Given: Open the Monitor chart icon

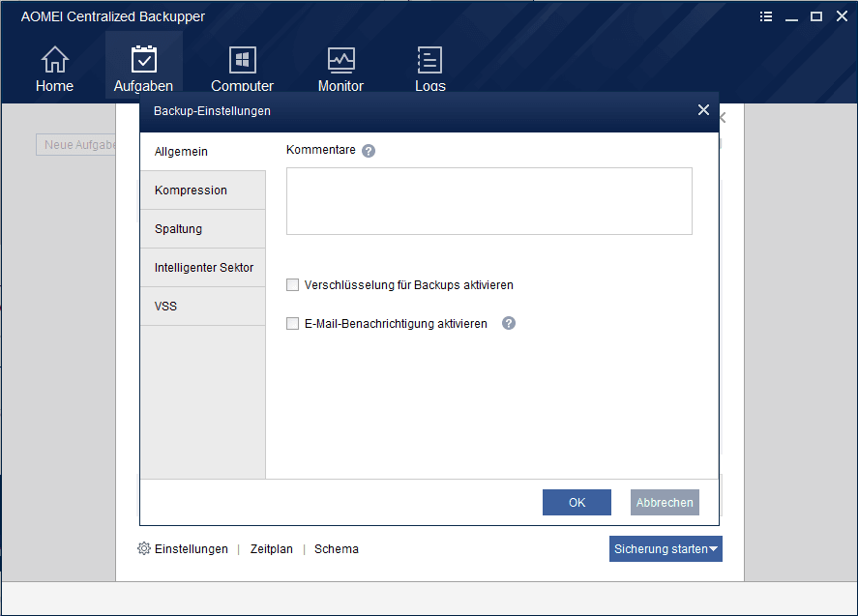Looking at the screenshot, I should 340,60.
